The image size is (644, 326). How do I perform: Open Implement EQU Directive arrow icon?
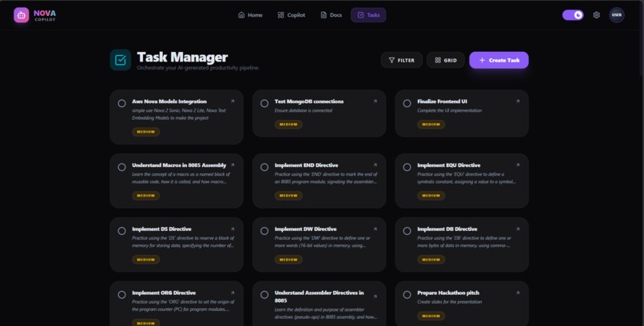pos(518,165)
